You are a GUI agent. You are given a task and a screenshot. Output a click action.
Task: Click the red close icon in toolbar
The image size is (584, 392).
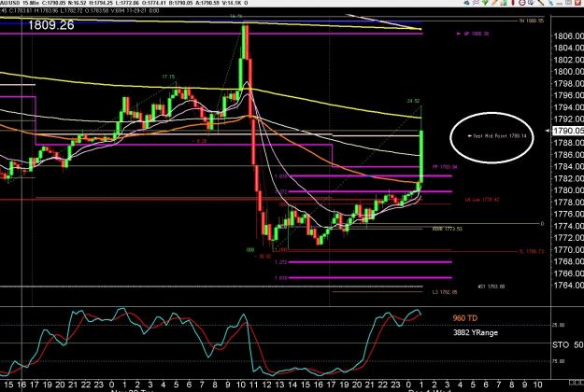coord(578,3)
